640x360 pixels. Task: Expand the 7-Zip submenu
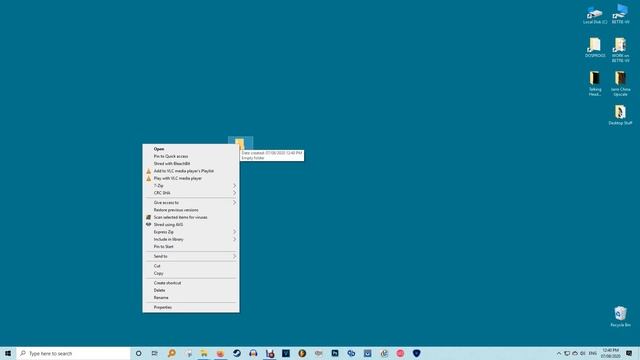[191, 186]
